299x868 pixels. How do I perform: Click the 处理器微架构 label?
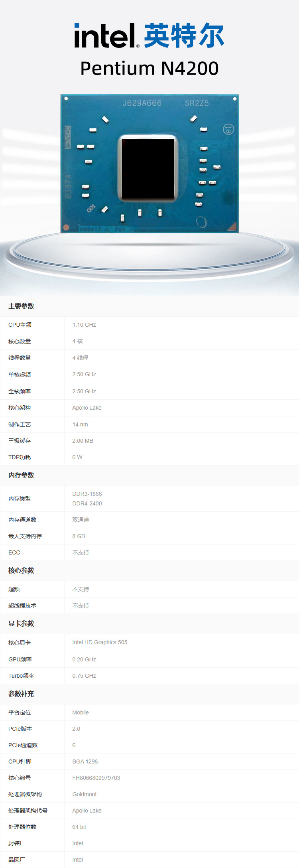25,795
